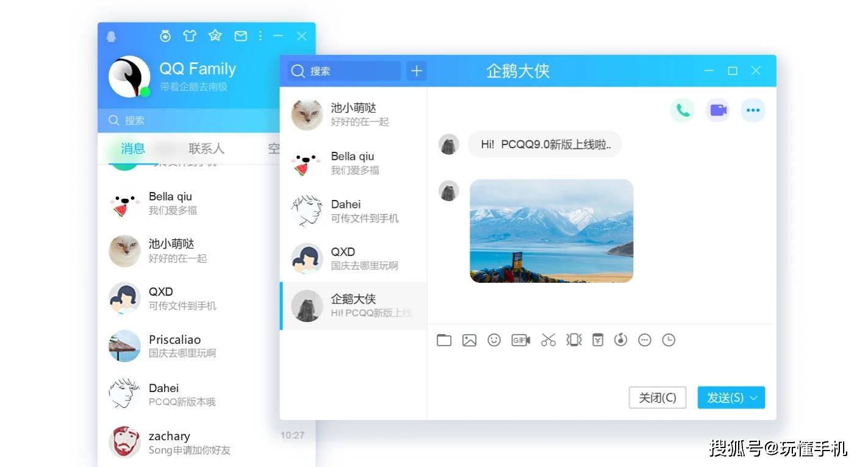The height and width of the screenshot is (467, 868).
Task: Click the penguin logo in QQ main window
Action: pos(111,37)
